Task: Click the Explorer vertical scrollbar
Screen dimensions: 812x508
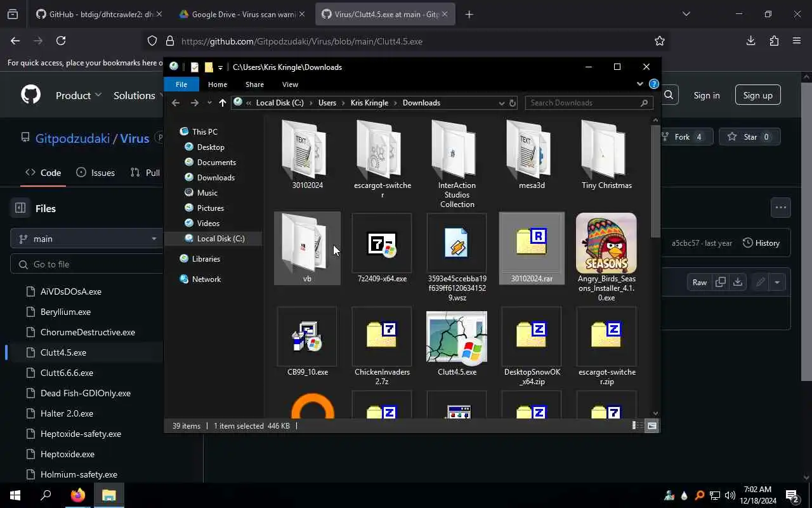Action: (655, 181)
